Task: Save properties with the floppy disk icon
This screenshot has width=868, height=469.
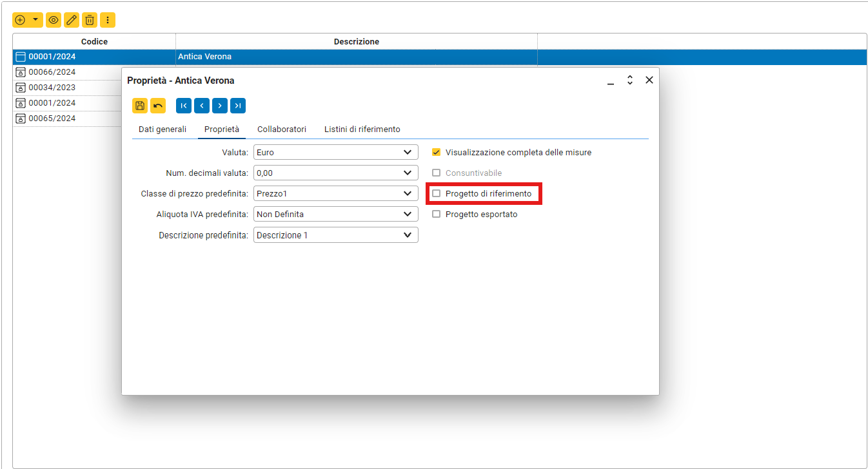Action: pyautogui.click(x=140, y=106)
